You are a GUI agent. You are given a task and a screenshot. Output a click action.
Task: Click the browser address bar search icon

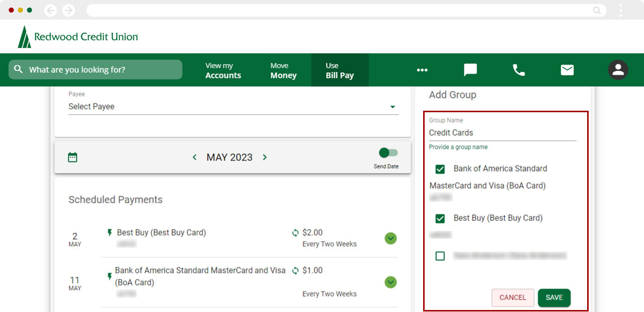pos(597,10)
